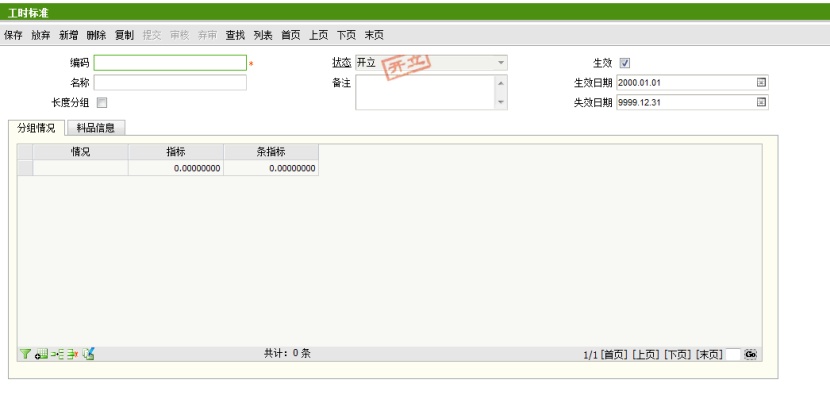The width and height of the screenshot is (830, 396).
Task: Click the grid pager [上页] link
Action: pos(646,355)
